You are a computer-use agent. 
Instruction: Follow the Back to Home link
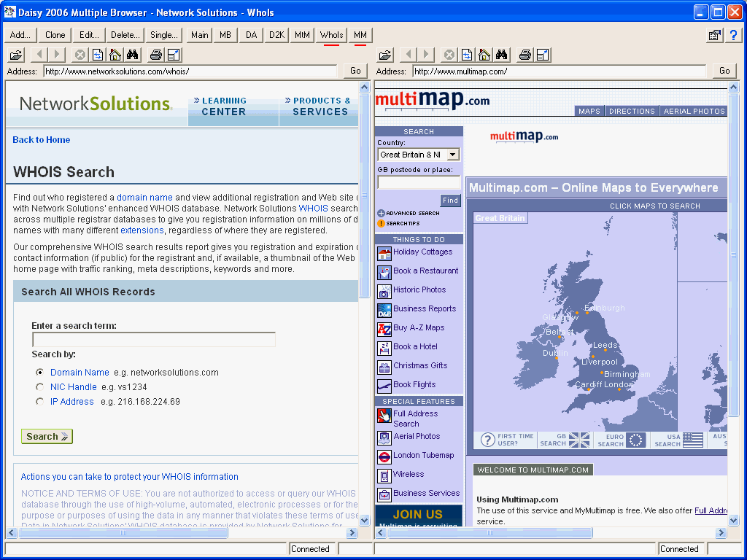coord(42,140)
